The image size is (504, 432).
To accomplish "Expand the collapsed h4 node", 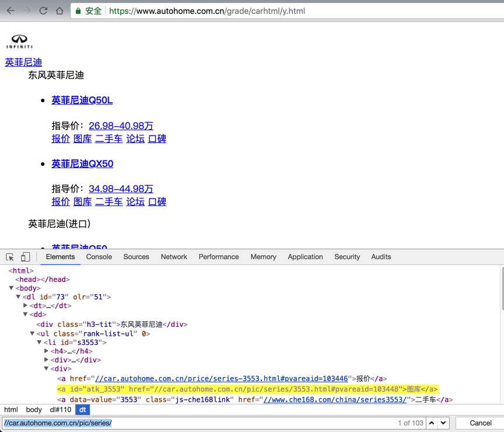I will (46, 351).
